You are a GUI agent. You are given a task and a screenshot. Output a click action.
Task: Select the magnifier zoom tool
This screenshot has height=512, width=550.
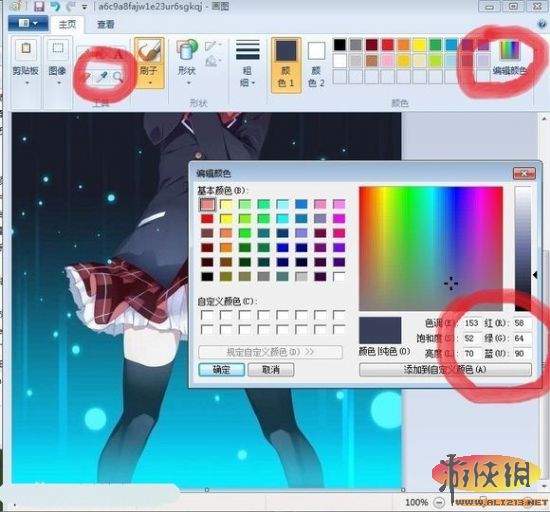[x=118, y=76]
